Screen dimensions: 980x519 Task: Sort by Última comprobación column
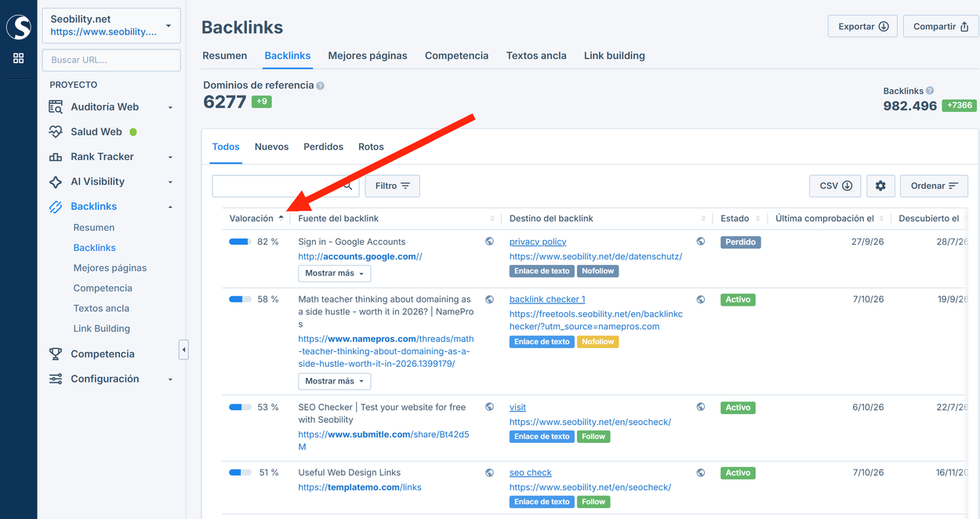(x=829, y=218)
